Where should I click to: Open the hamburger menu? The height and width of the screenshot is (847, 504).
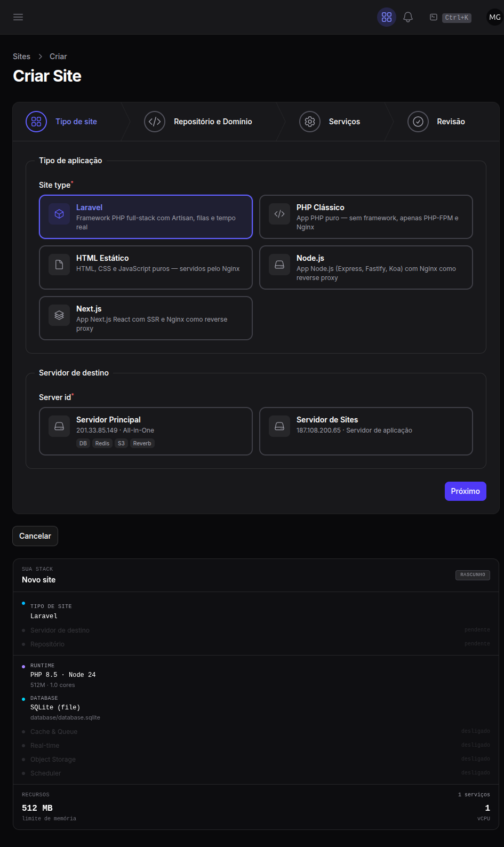(x=18, y=17)
